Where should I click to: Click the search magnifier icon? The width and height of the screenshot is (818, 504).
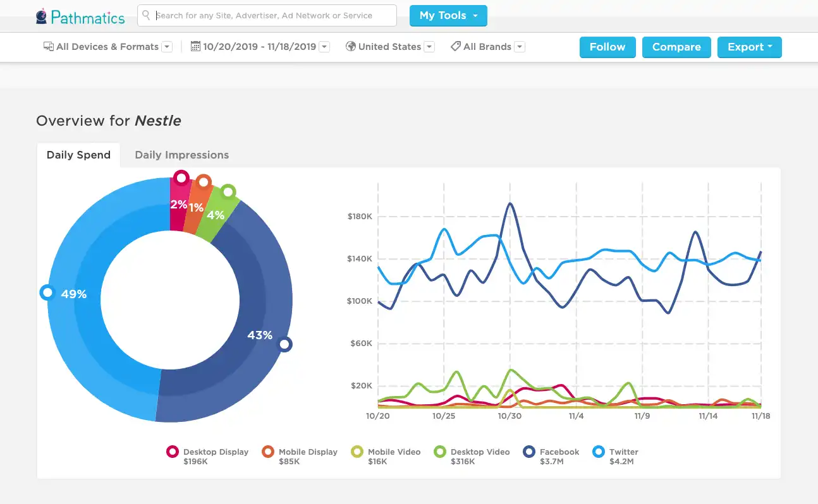coord(147,15)
